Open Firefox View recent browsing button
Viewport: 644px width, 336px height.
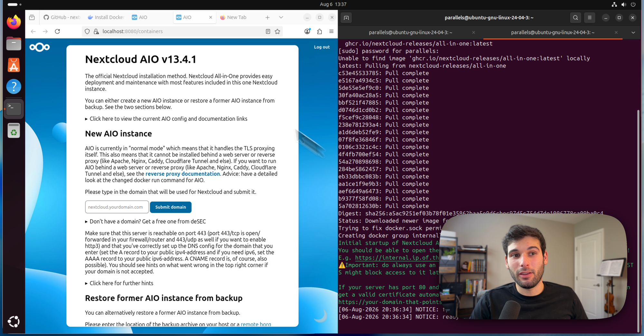(x=32, y=17)
